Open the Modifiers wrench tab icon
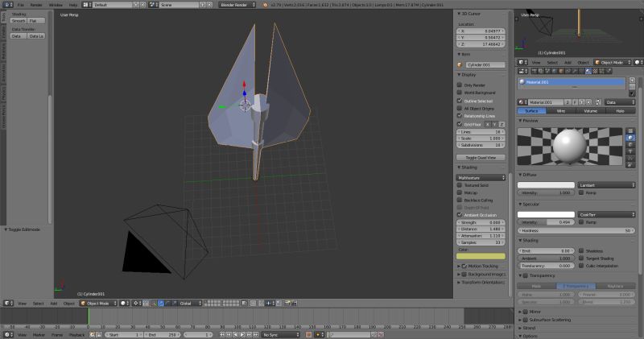 [575, 71]
